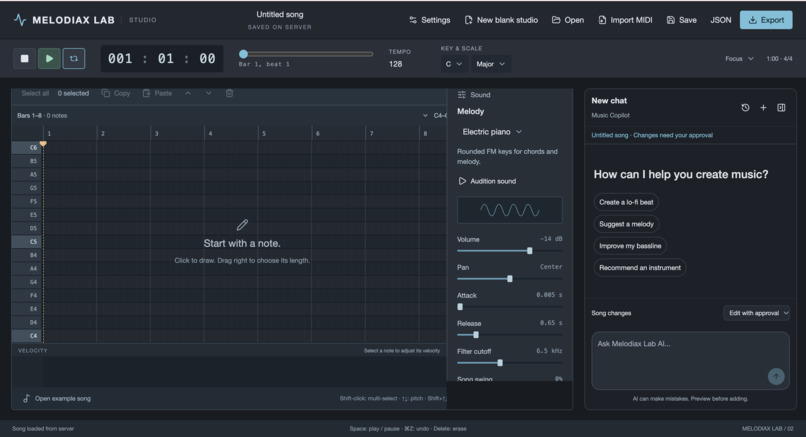Click the C5 piano key row
806x437 pixels.
27,242
